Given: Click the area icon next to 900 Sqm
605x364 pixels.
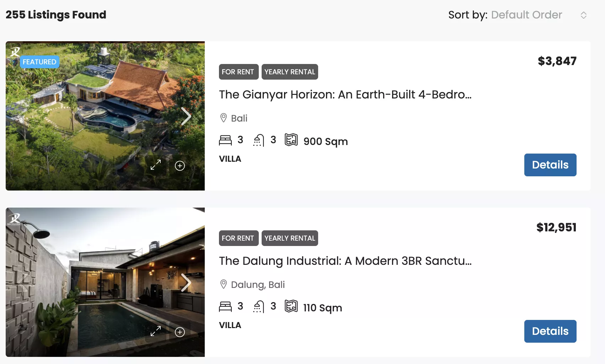Looking at the screenshot, I should (x=291, y=140).
